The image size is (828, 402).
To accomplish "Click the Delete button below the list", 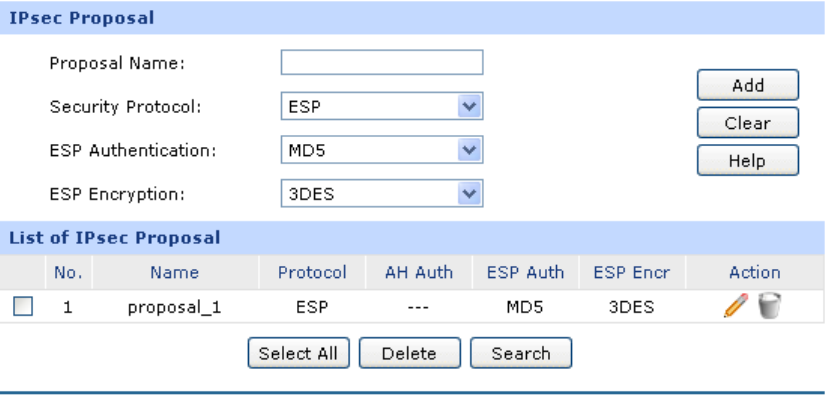I will tap(409, 353).
